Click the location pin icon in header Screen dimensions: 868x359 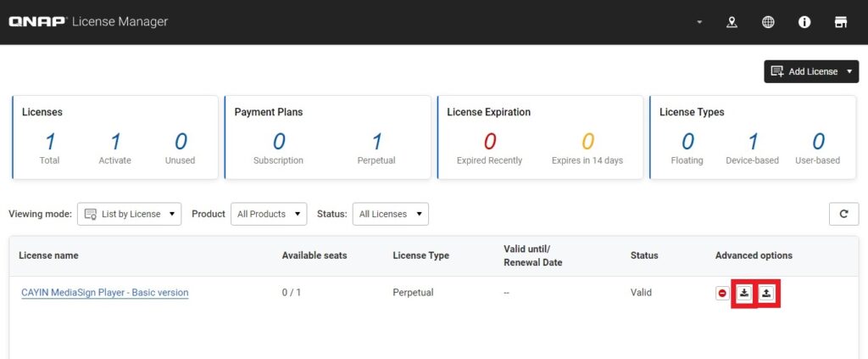pyautogui.click(x=732, y=22)
